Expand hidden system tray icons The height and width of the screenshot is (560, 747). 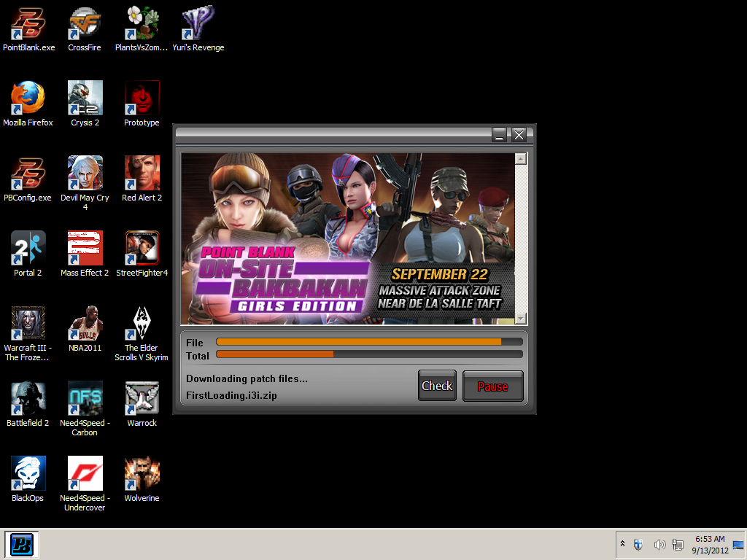622,544
